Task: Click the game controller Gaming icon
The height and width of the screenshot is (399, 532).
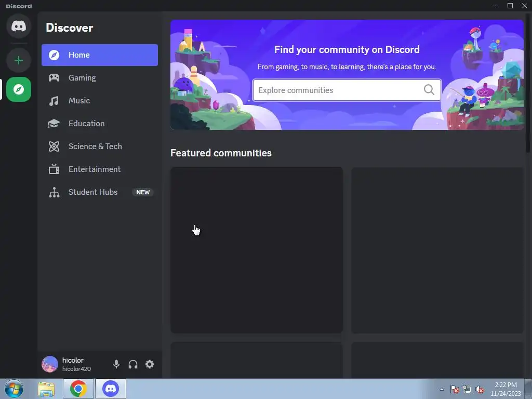Action: 54,78
